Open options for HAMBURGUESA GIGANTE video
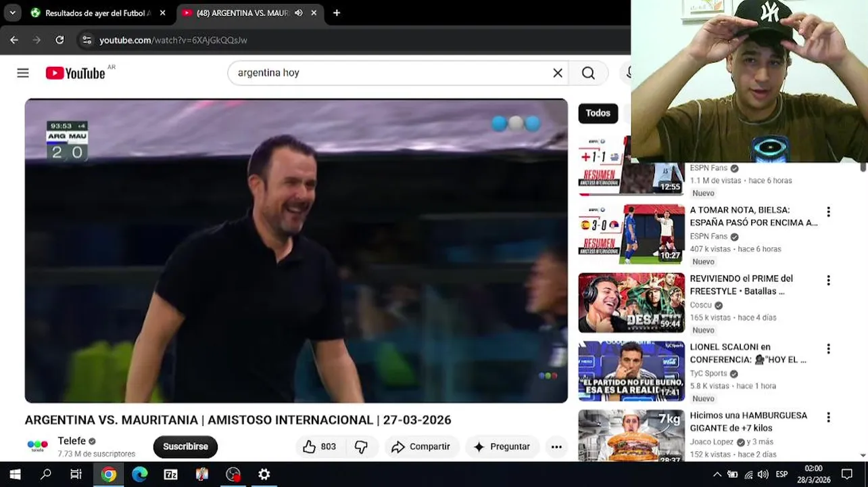The width and height of the screenshot is (868, 487). 828,417
